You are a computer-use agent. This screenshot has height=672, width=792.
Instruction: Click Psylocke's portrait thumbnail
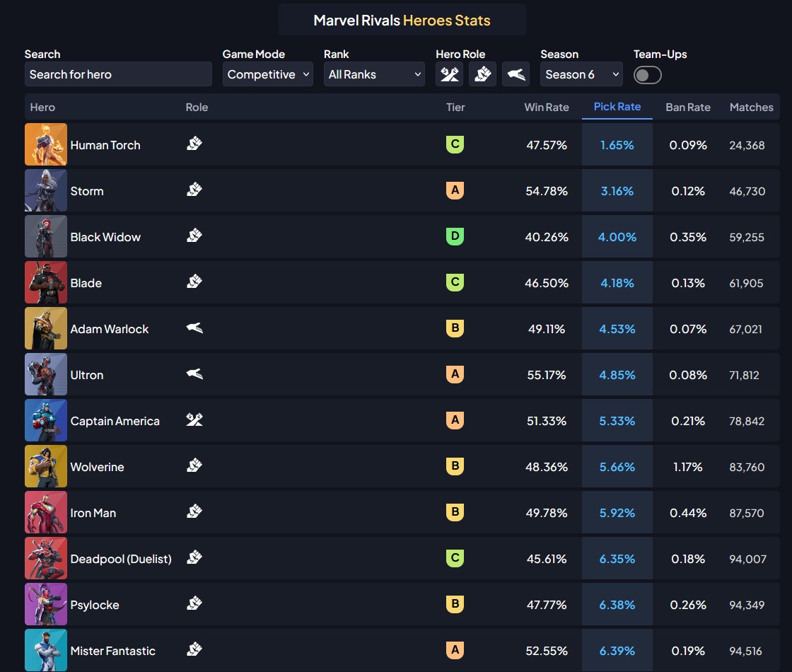pos(46,604)
